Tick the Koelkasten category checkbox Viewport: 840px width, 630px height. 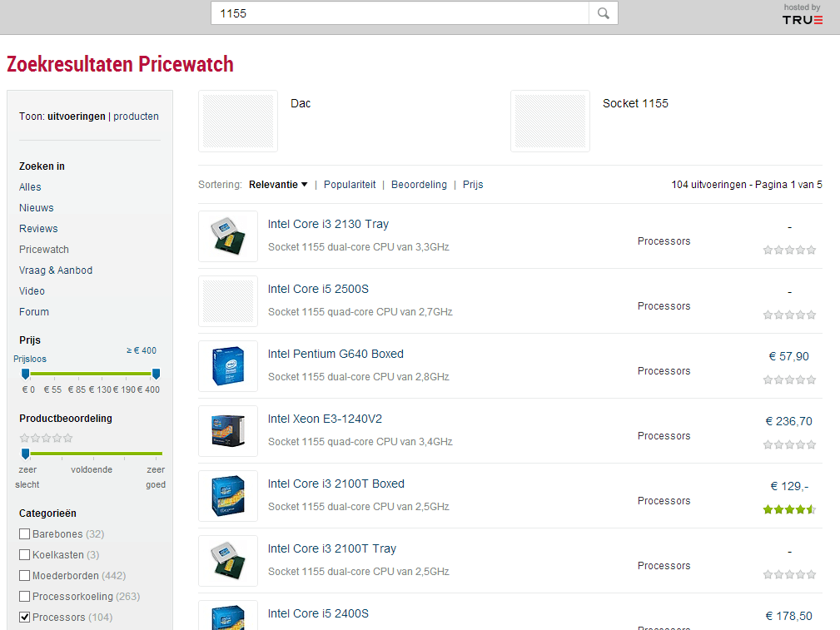click(25, 554)
